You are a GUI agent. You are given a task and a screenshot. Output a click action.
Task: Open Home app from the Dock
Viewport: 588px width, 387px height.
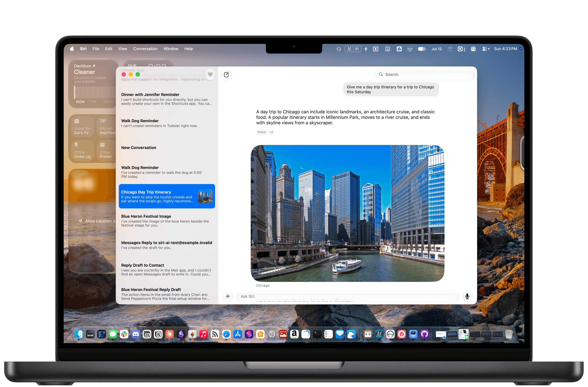(x=260, y=334)
